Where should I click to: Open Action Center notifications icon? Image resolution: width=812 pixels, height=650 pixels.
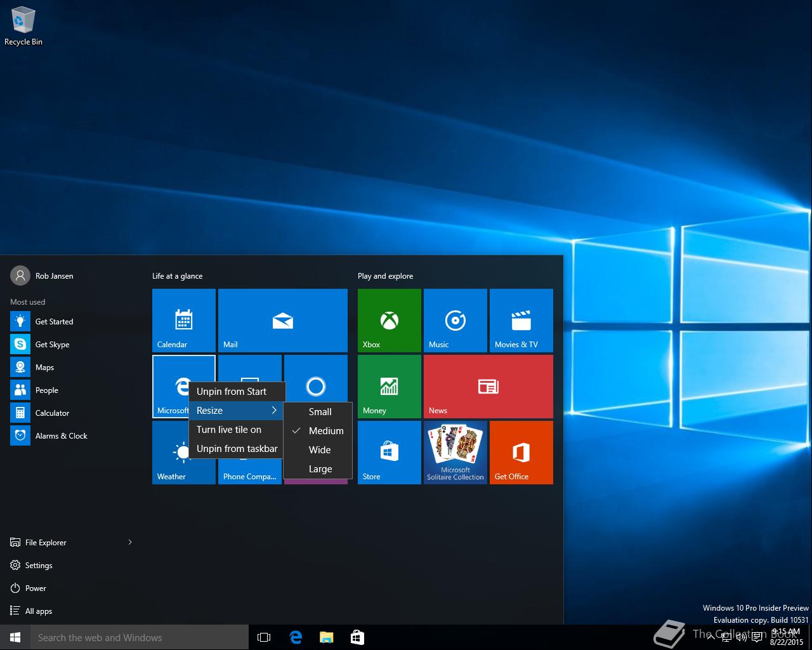[757, 637]
